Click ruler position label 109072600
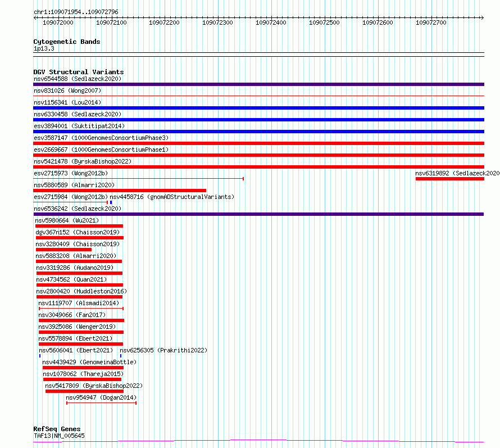This screenshot has height=448, width=500. click(378, 23)
